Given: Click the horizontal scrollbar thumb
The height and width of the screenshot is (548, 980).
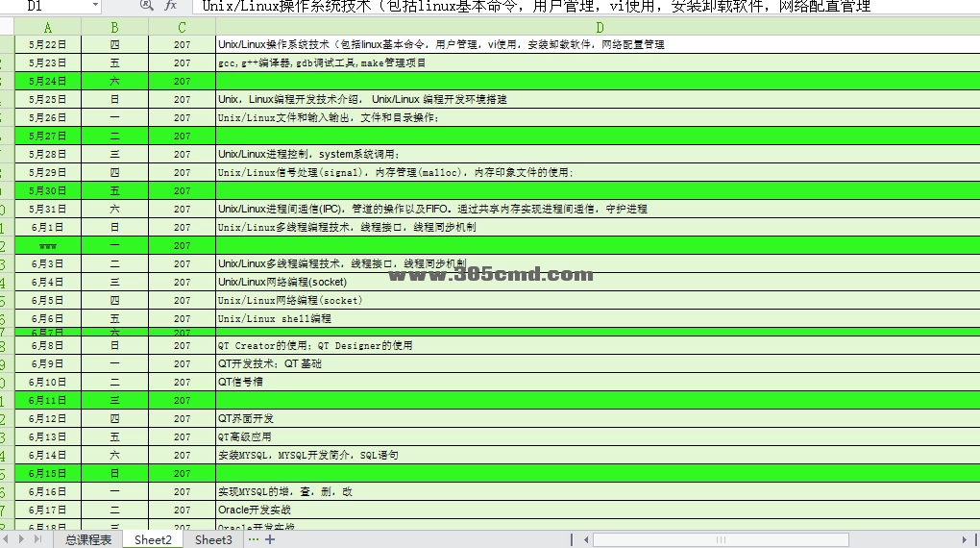Looking at the screenshot, I should pos(721,539).
